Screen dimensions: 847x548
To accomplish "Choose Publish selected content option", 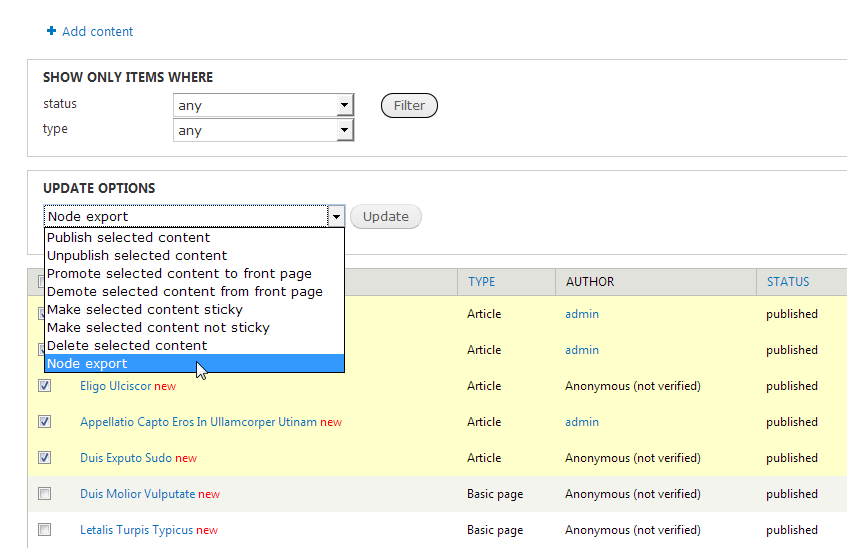I will pyautogui.click(x=128, y=238).
